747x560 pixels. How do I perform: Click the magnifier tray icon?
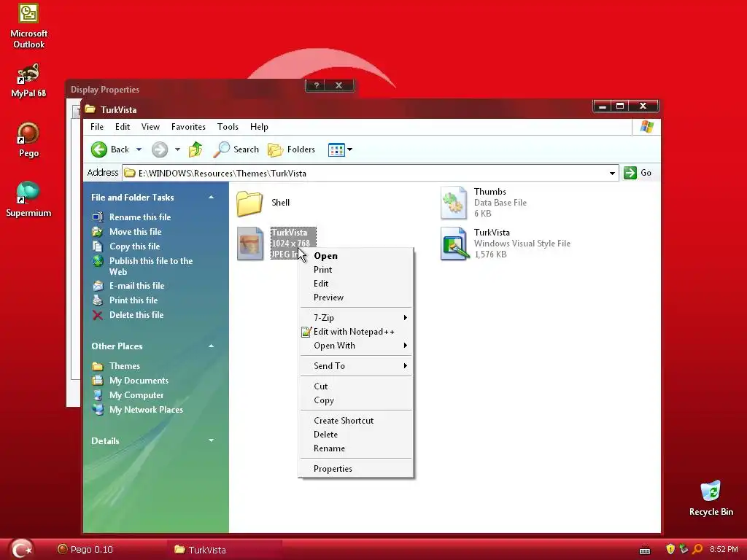click(x=697, y=549)
